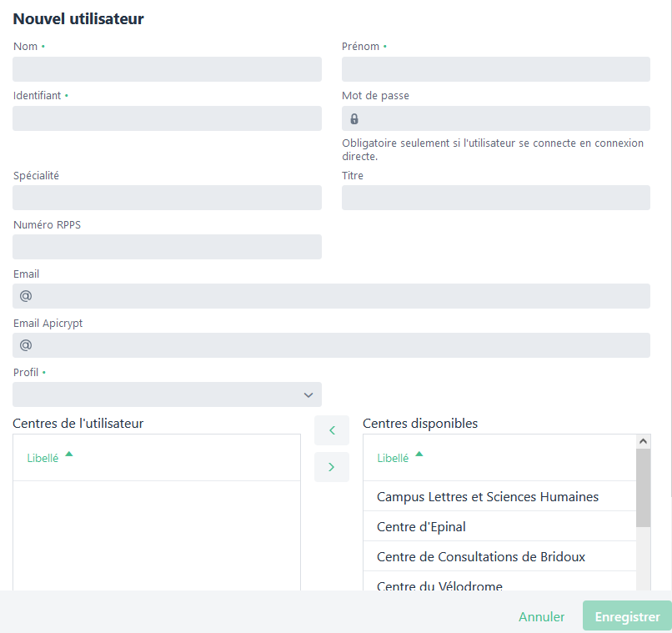Click the @ icon in Email Apicrypt field

[26, 345]
